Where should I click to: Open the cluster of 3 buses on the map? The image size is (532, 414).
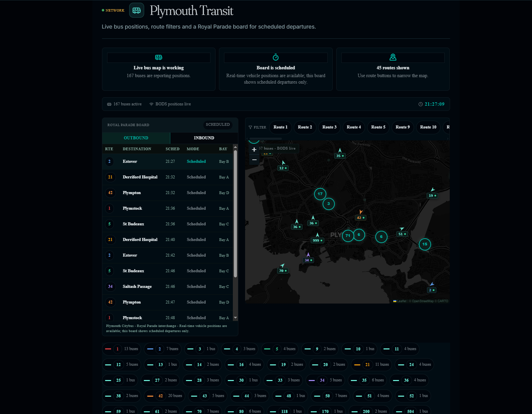click(328, 204)
